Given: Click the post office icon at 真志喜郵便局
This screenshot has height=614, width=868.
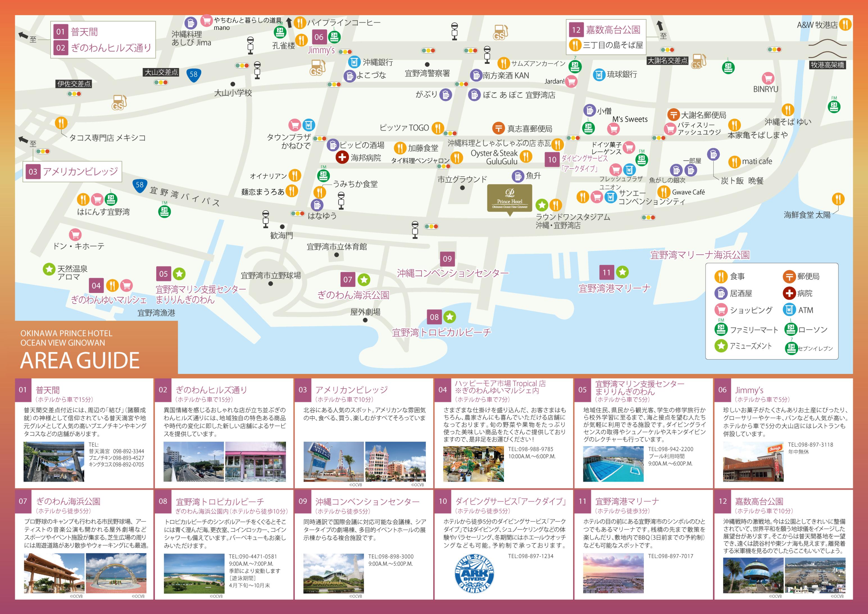Looking at the screenshot, I should pos(498,128).
